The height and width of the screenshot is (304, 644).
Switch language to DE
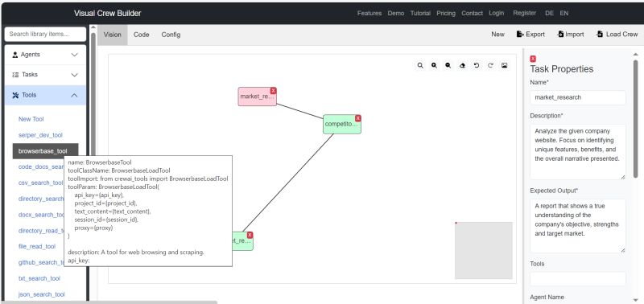(x=549, y=13)
